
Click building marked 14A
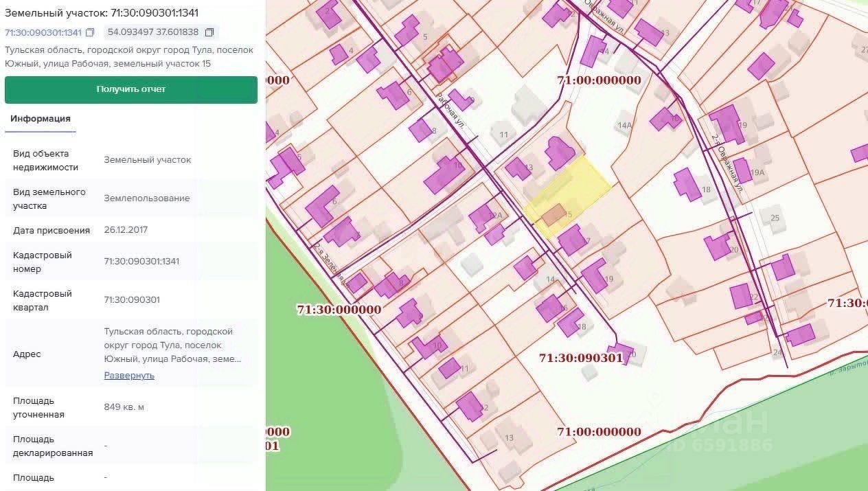pyautogui.click(x=624, y=125)
